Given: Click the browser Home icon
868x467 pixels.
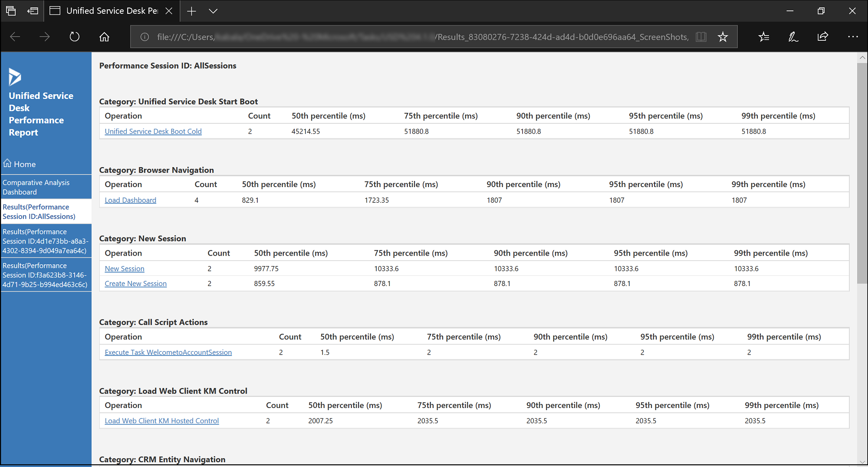Looking at the screenshot, I should [x=104, y=36].
